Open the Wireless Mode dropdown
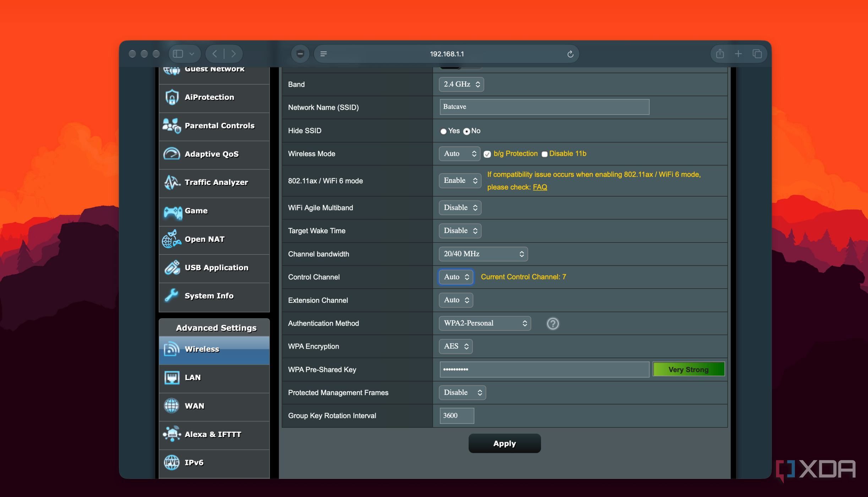Image resolution: width=868 pixels, height=497 pixels. (459, 154)
